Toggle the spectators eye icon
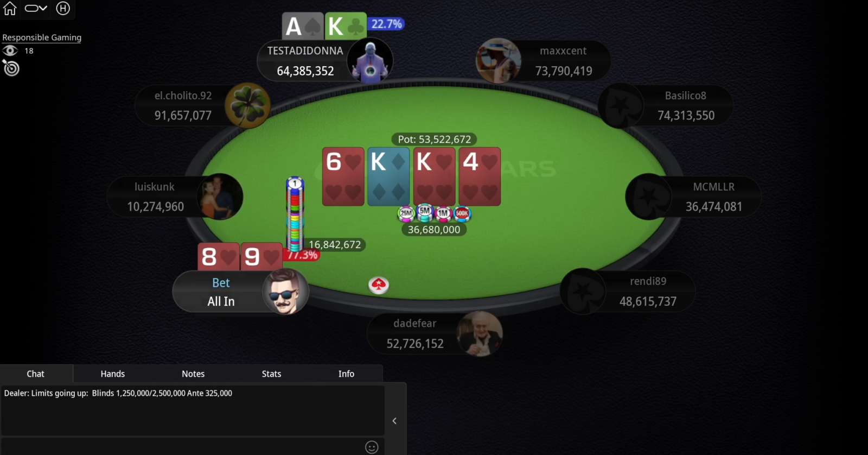The height and width of the screenshot is (455, 868). click(10, 50)
